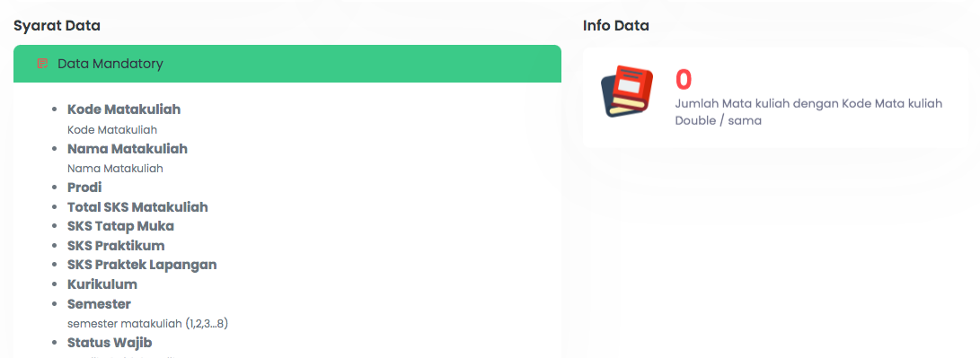Click SKS Praktikum list item
980x358 pixels.
coord(116,246)
